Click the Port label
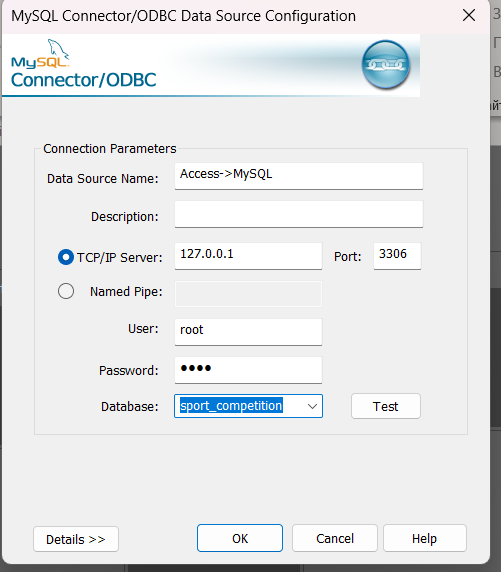Viewport: 501px width, 572px height. tap(347, 256)
